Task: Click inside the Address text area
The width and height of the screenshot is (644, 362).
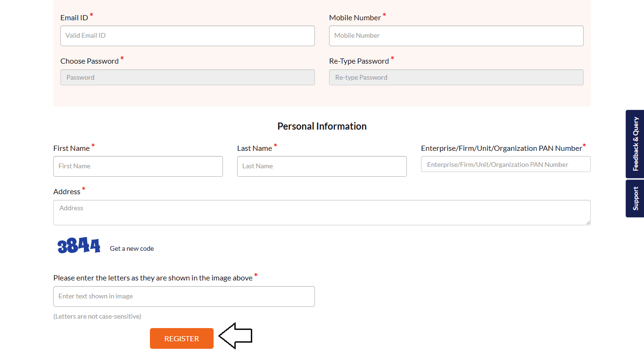Action: coord(322,212)
